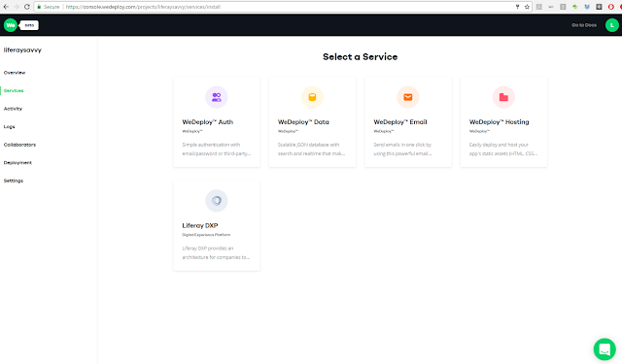The image size is (622, 364).
Task: Click the WeDeploy logo in header
Action: click(11, 25)
